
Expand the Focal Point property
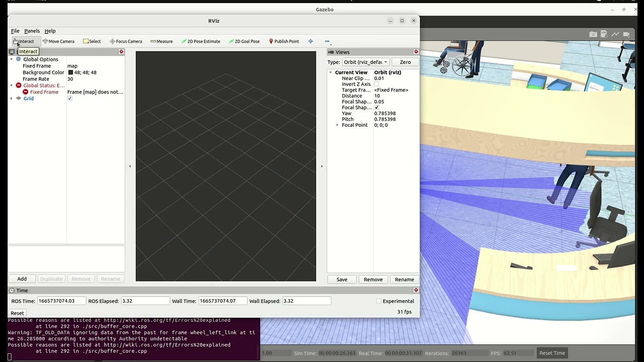click(x=337, y=125)
